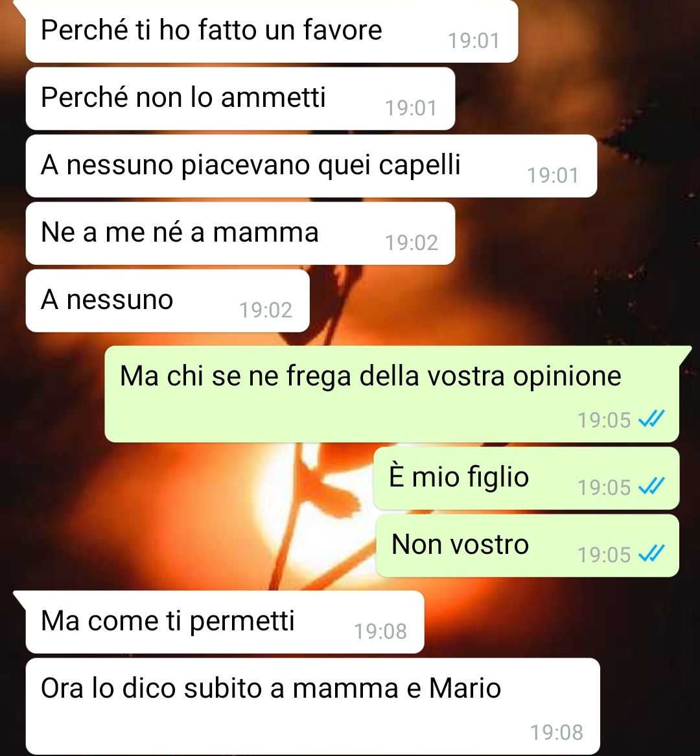Tap 'Ma chi se ne frega della vostra opinione'

[391, 394]
